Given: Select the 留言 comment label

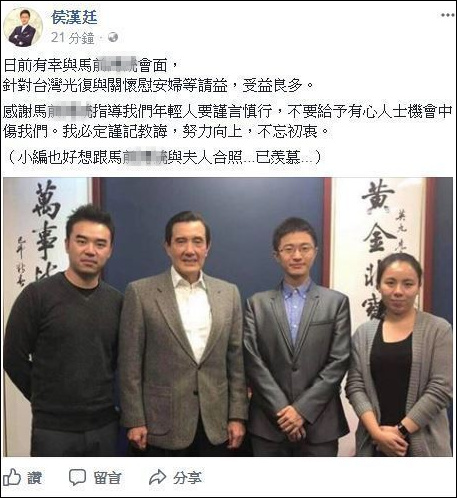Looking at the screenshot, I should pyautogui.click(x=107, y=478).
